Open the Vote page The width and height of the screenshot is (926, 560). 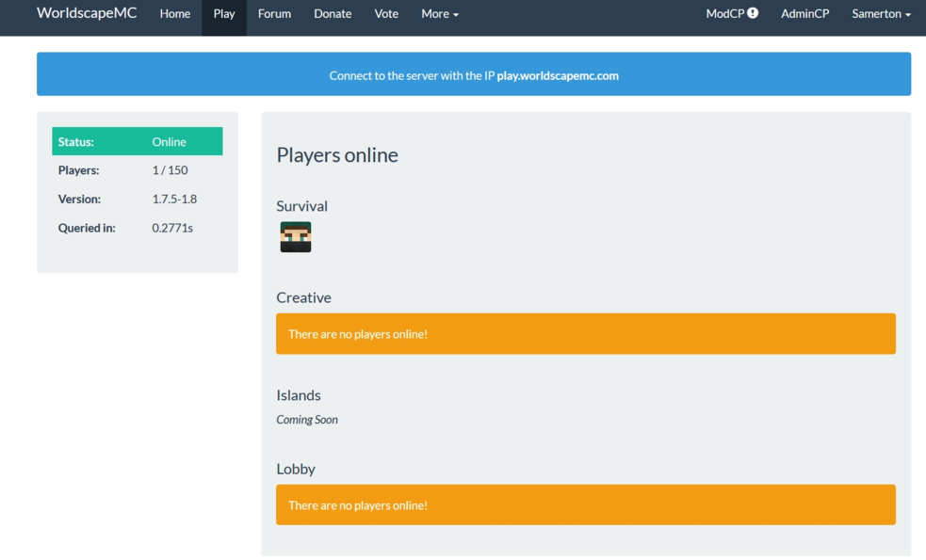386,13
